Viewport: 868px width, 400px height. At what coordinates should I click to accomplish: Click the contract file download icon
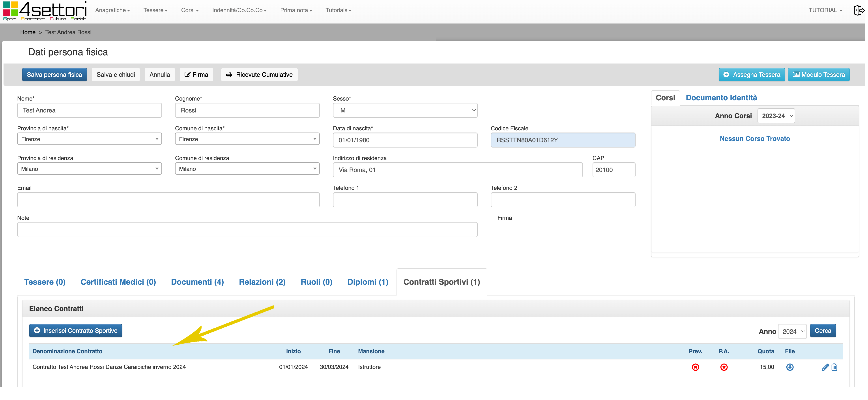coord(789,367)
